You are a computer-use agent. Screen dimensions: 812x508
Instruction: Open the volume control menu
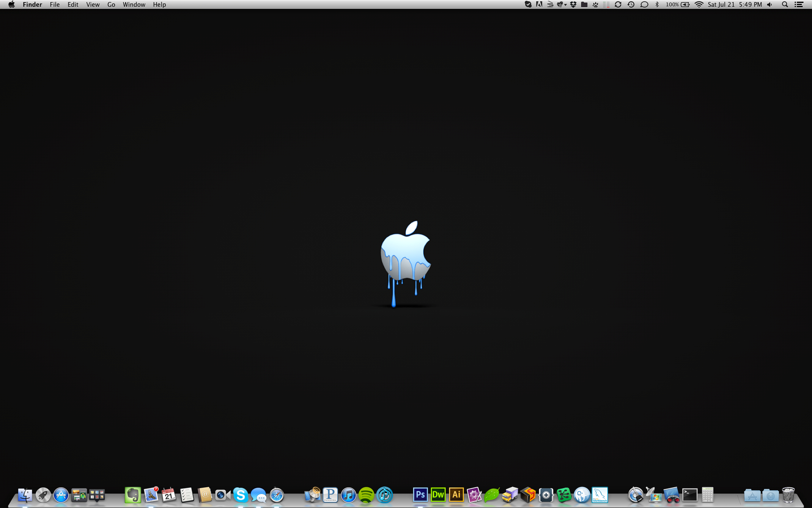click(770, 4)
